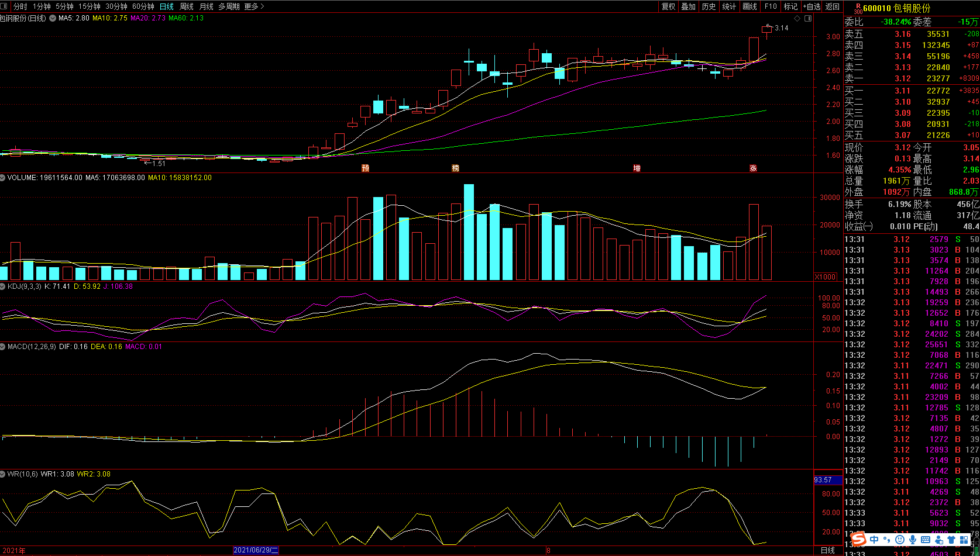Select the 30分钟 period tab

(x=116, y=6)
